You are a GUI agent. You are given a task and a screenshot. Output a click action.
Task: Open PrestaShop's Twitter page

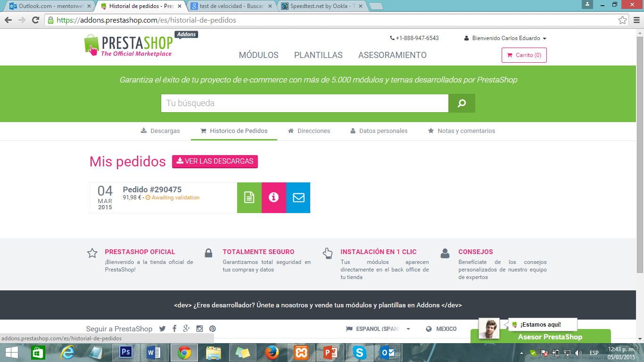[163, 329]
